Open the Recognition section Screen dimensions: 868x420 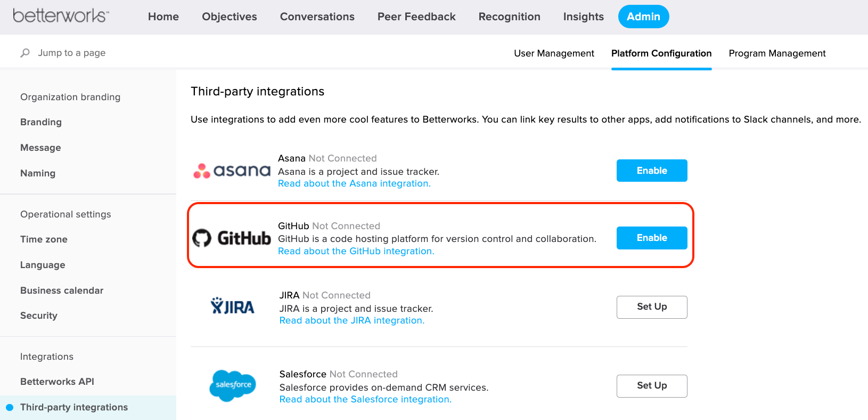tap(510, 17)
